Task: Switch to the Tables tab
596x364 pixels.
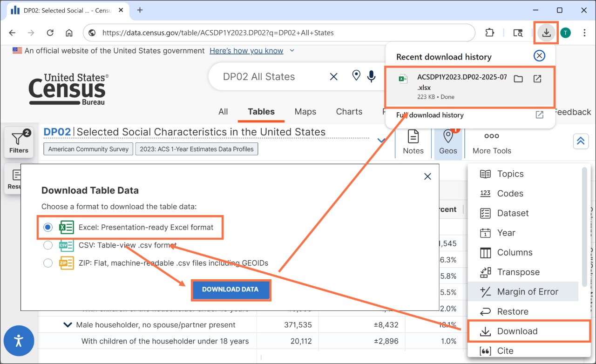Action: [261, 112]
